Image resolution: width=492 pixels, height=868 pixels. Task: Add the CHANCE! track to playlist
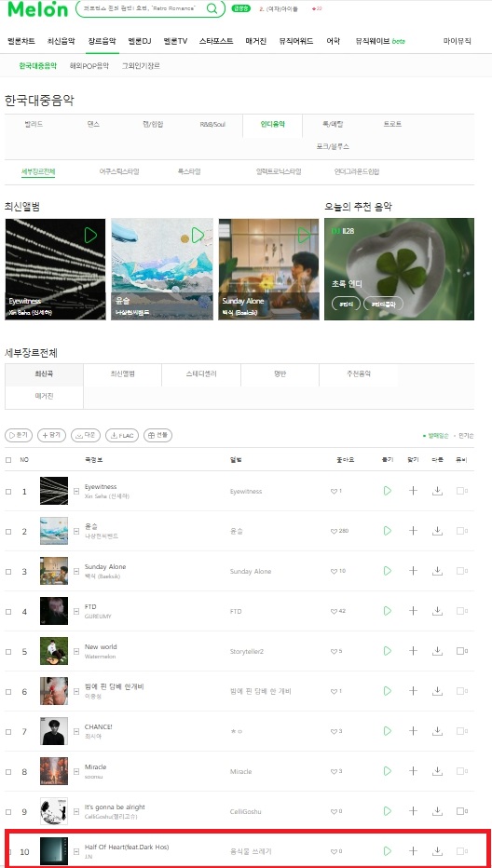pos(413,731)
